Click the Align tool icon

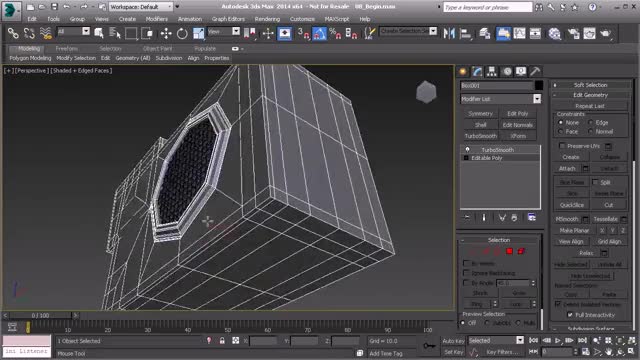[x=465, y=33]
